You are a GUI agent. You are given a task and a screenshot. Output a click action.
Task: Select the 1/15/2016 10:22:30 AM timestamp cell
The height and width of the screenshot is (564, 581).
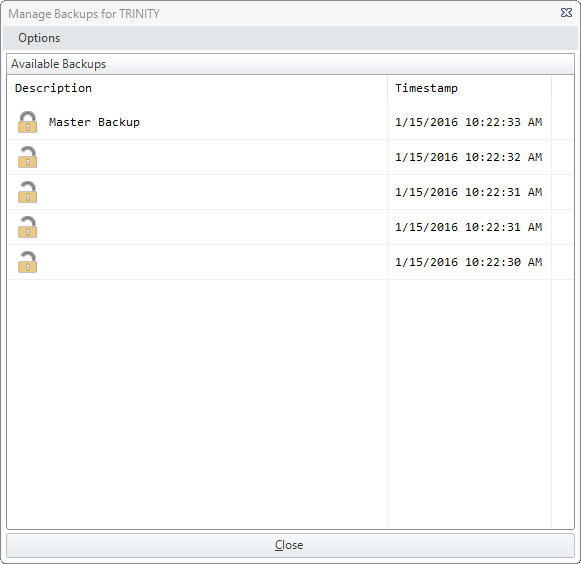pyautogui.click(x=469, y=262)
